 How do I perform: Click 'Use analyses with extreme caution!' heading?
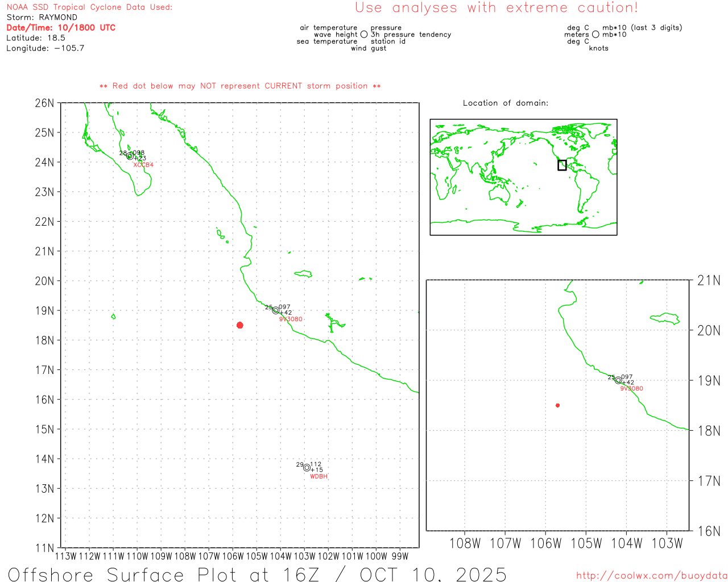coord(496,8)
